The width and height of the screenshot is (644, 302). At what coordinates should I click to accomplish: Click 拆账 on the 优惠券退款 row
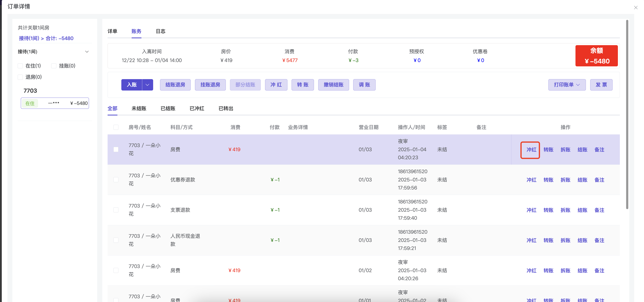tap(565, 180)
